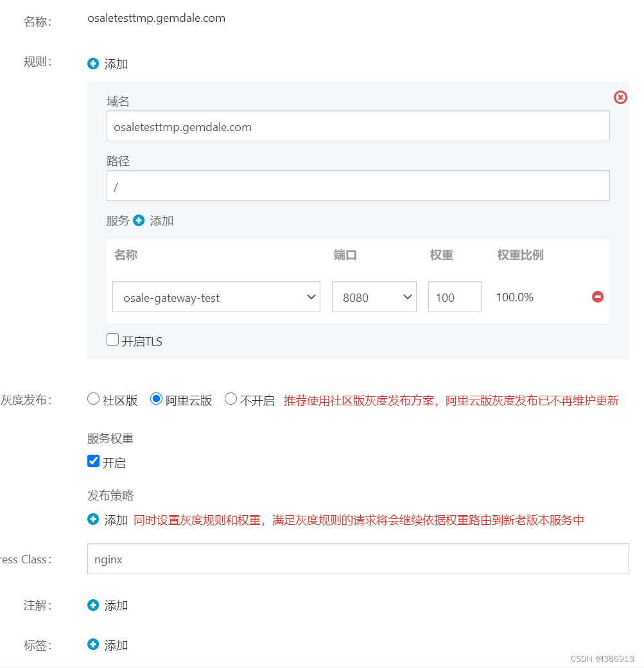The width and height of the screenshot is (644, 668).
Task: Click the red 同时设置灰度规则和权重 hint text
Action: pyautogui.click(x=359, y=520)
